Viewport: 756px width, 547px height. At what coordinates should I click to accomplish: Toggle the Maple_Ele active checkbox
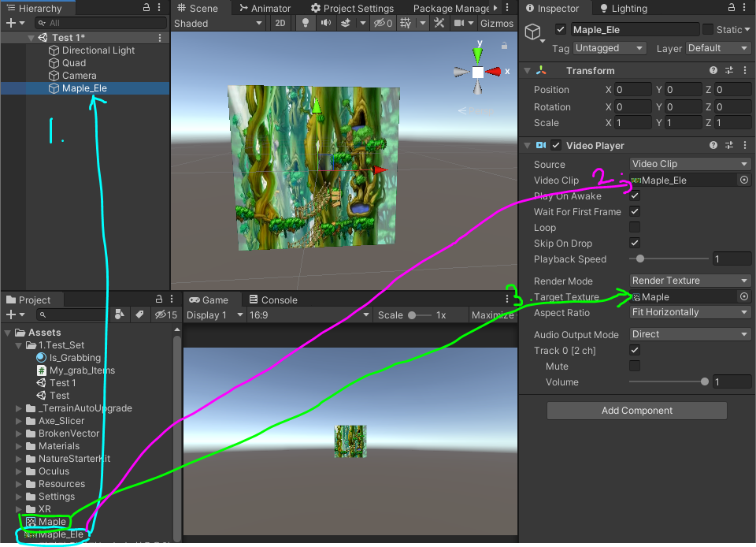560,29
